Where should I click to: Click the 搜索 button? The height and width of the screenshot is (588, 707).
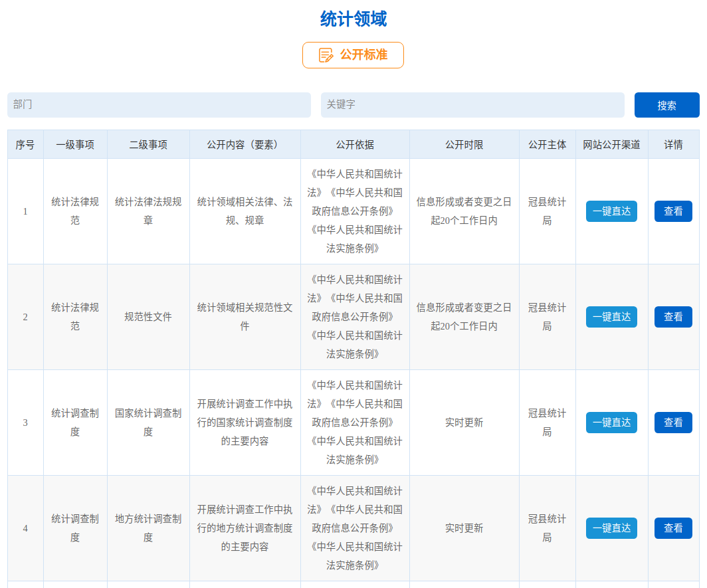[x=667, y=105]
